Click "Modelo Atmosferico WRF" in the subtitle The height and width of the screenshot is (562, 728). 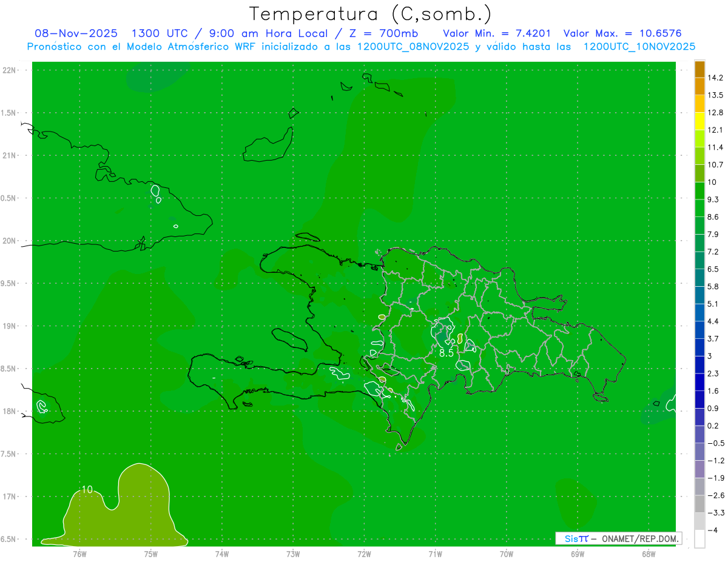[185, 47]
